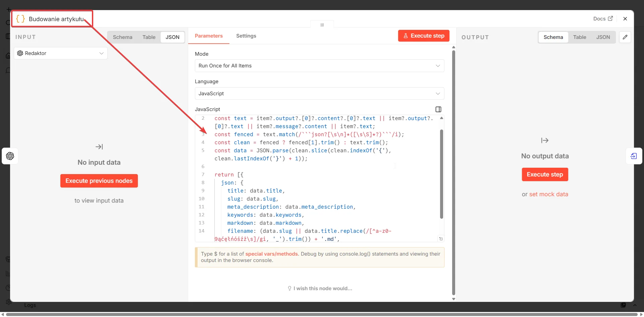
Task: Open the Docs external link
Action: point(603,19)
